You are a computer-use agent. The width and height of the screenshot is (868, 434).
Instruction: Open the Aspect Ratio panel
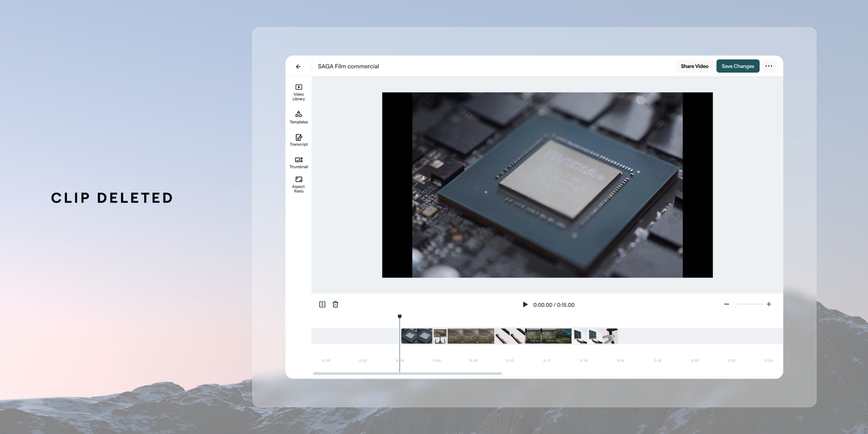click(299, 185)
